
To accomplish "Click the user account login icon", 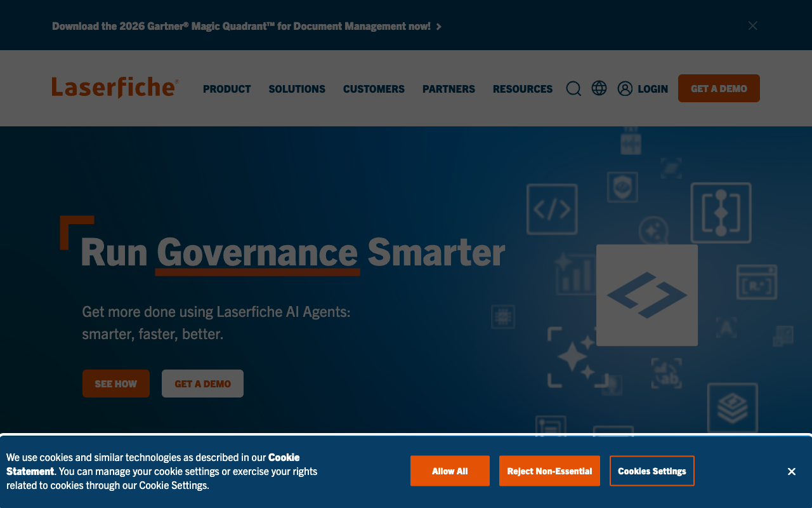I will coord(625,88).
